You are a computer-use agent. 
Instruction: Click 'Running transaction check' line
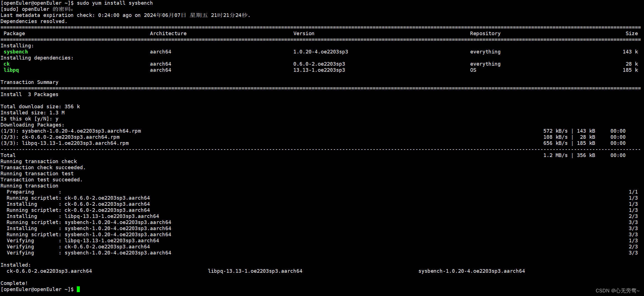point(39,161)
